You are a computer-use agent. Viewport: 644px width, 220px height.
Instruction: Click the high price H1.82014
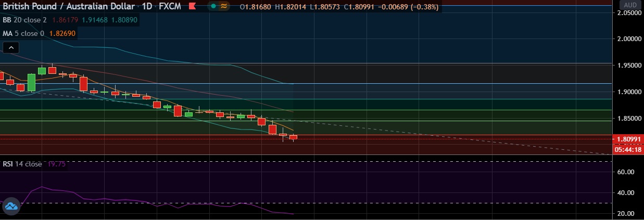291,7
